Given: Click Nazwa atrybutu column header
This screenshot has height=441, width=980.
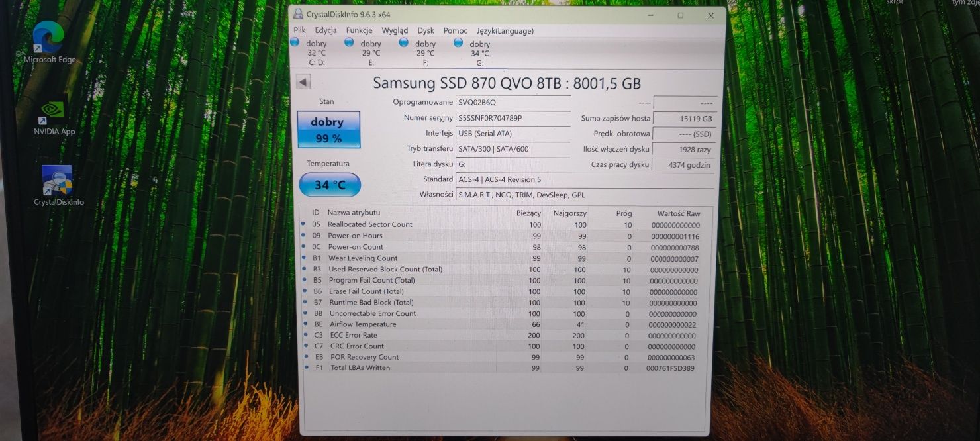Looking at the screenshot, I should 354,213.
